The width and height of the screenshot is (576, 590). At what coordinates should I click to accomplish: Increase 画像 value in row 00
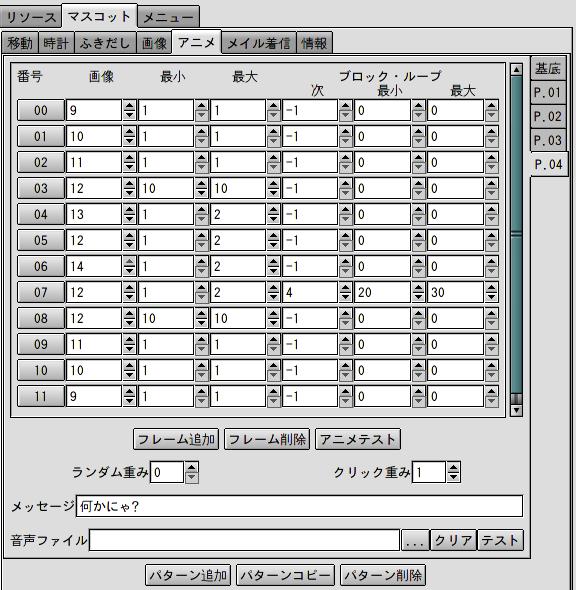[129, 105]
